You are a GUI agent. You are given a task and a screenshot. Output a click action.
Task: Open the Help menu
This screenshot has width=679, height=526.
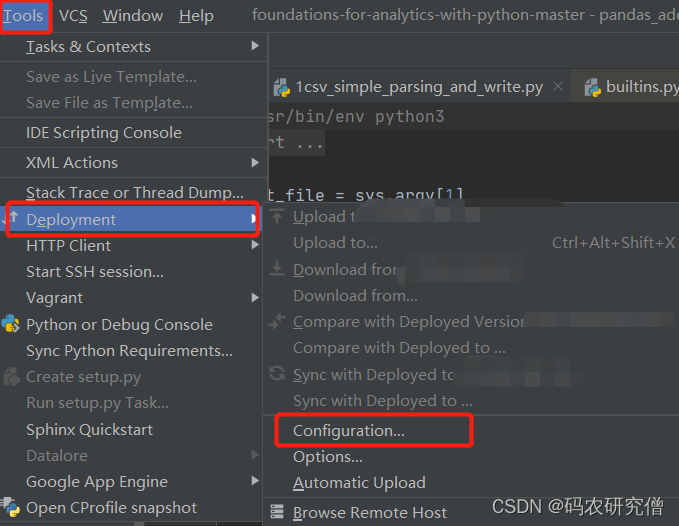coord(196,16)
